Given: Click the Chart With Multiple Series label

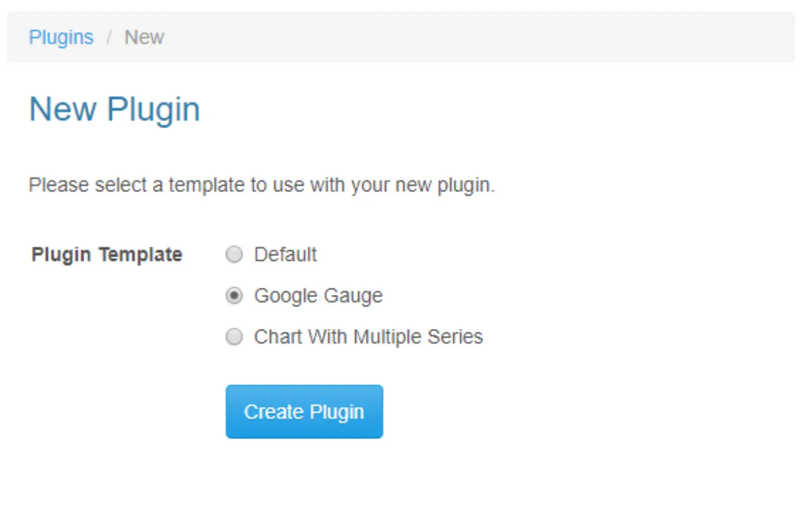Looking at the screenshot, I should 368,336.
